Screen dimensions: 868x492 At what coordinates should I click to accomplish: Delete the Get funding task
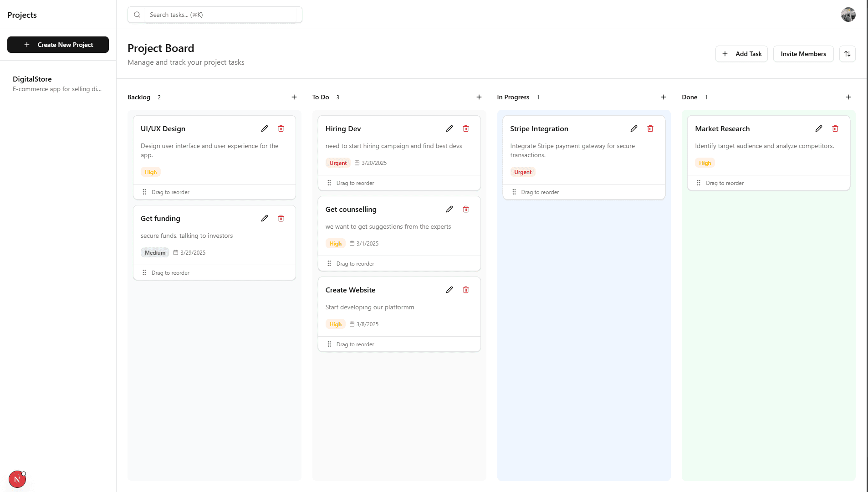281,218
